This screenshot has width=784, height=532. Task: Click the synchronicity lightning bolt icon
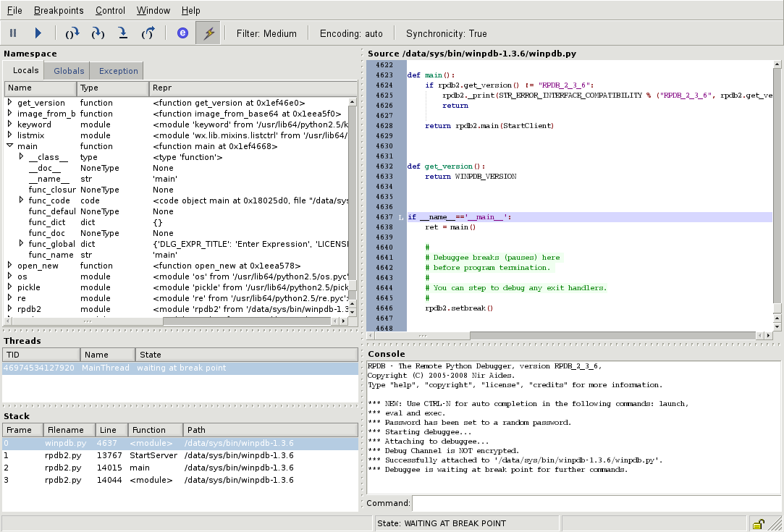click(208, 33)
